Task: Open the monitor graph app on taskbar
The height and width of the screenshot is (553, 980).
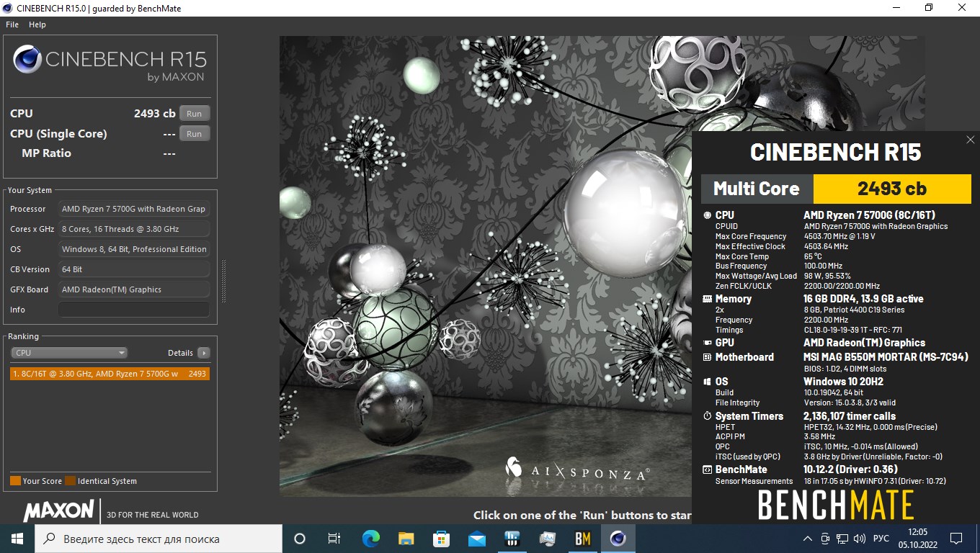Action: pyautogui.click(x=548, y=539)
